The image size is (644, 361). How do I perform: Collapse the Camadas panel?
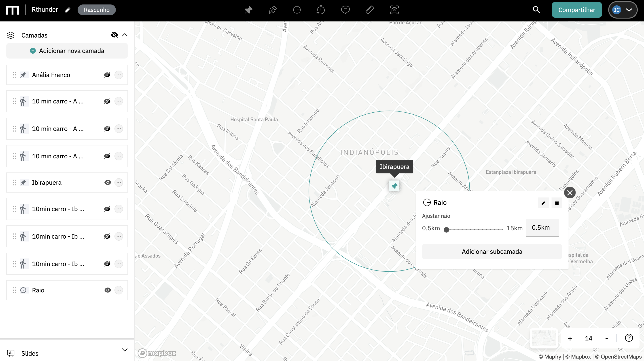(x=125, y=35)
